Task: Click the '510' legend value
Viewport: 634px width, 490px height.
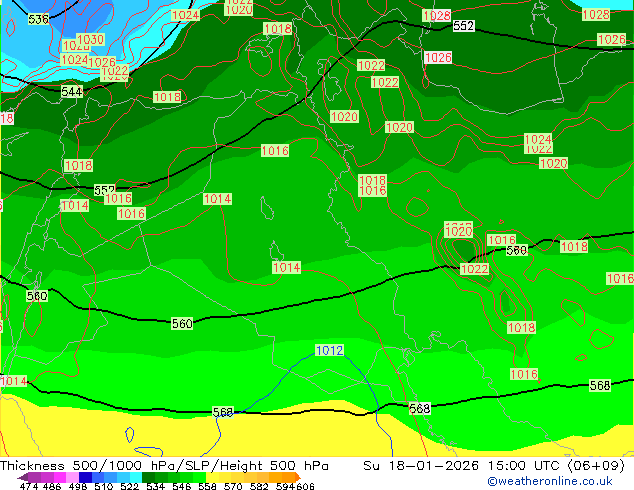Action: (x=104, y=486)
